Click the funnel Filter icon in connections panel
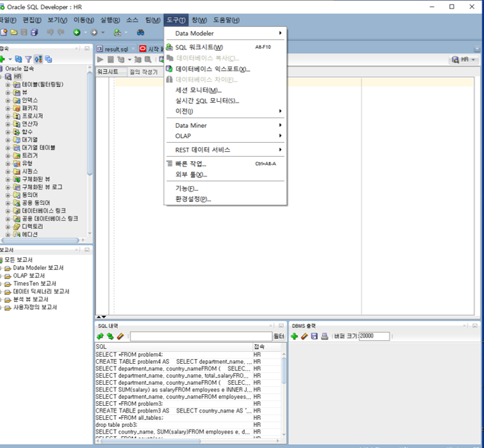This screenshot has height=448, width=484. [x=28, y=59]
